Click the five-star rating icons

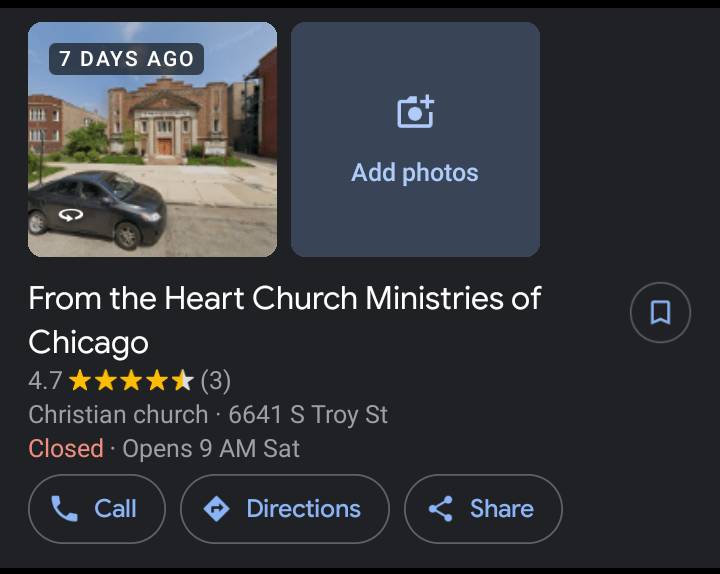tap(131, 381)
